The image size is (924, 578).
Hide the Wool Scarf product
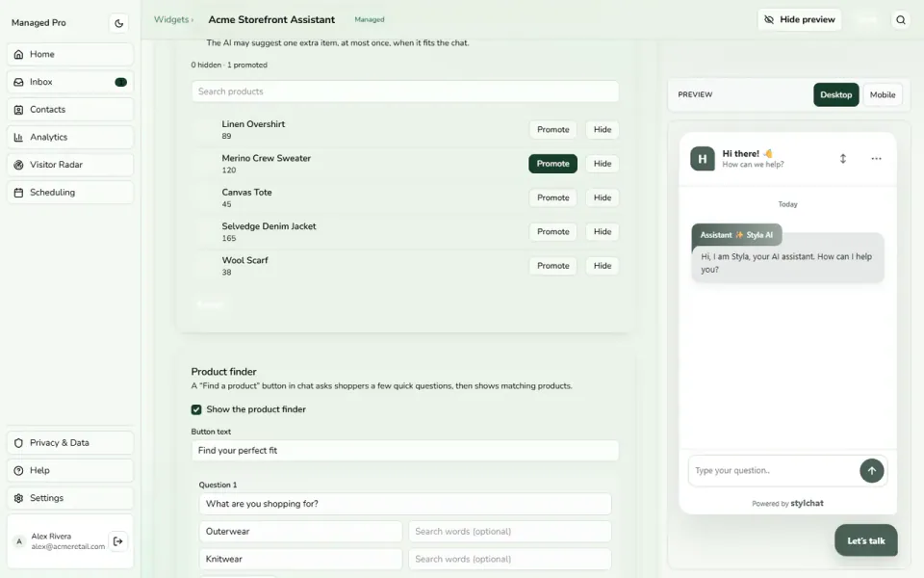[603, 266]
